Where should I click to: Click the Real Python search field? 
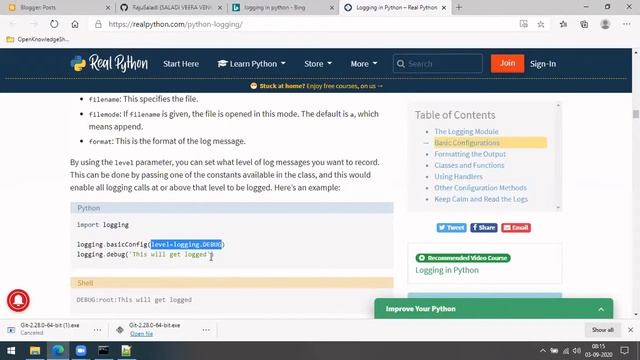coord(438,64)
